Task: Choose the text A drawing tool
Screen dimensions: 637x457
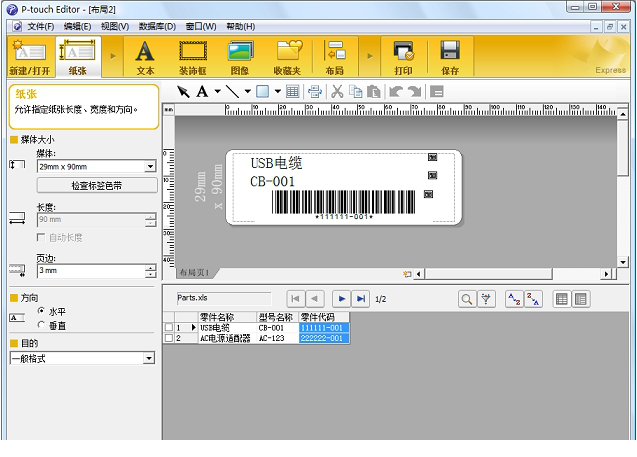Action: point(202,92)
